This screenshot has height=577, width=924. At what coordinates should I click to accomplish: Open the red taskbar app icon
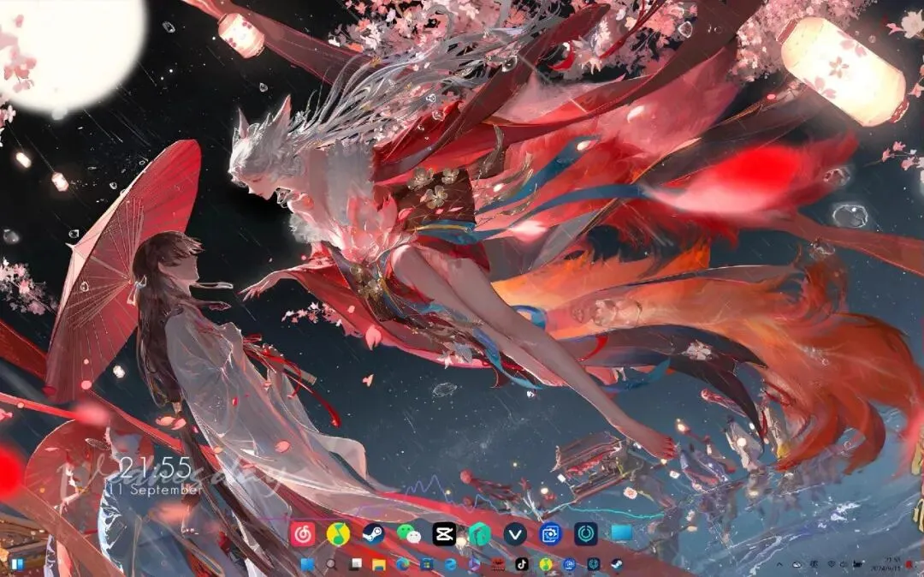tap(499, 565)
